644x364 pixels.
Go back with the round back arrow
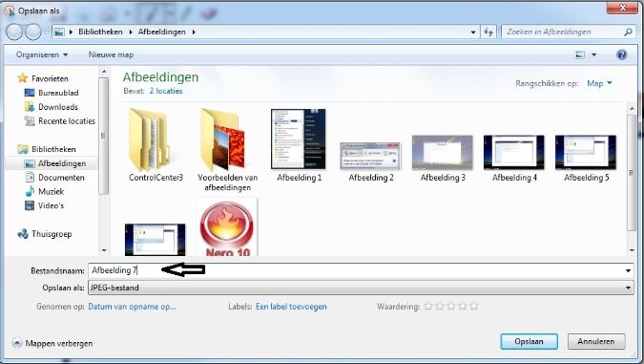14,32
